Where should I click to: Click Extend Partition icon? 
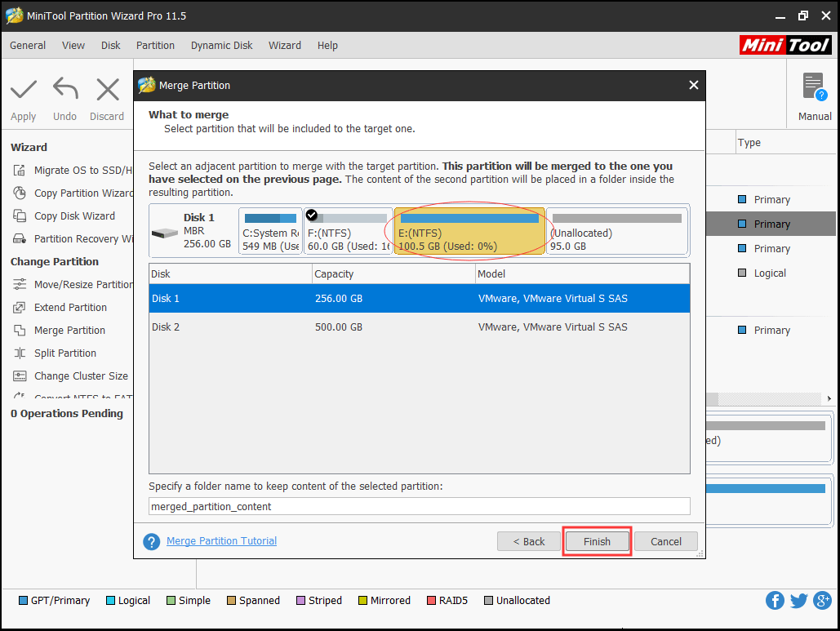[20, 308]
